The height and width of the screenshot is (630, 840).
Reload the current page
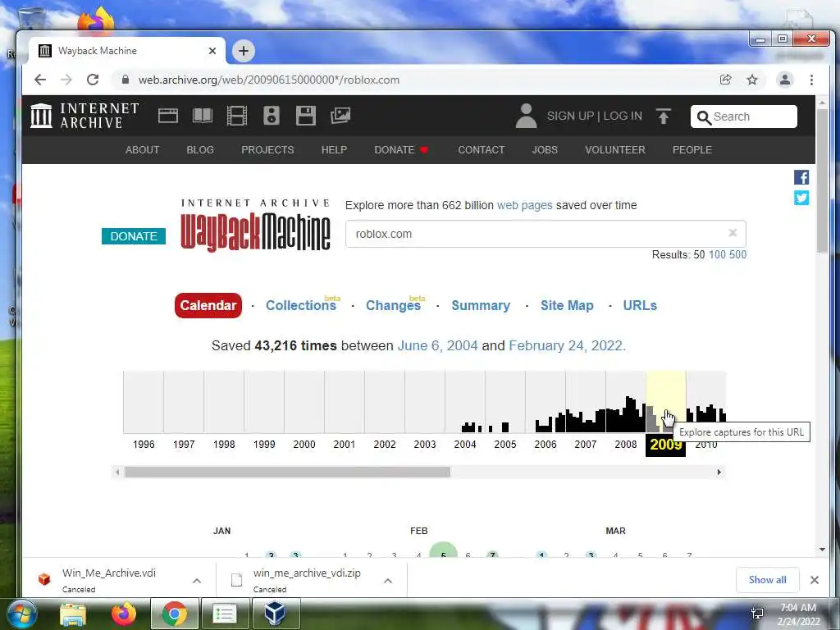[93, 80]
